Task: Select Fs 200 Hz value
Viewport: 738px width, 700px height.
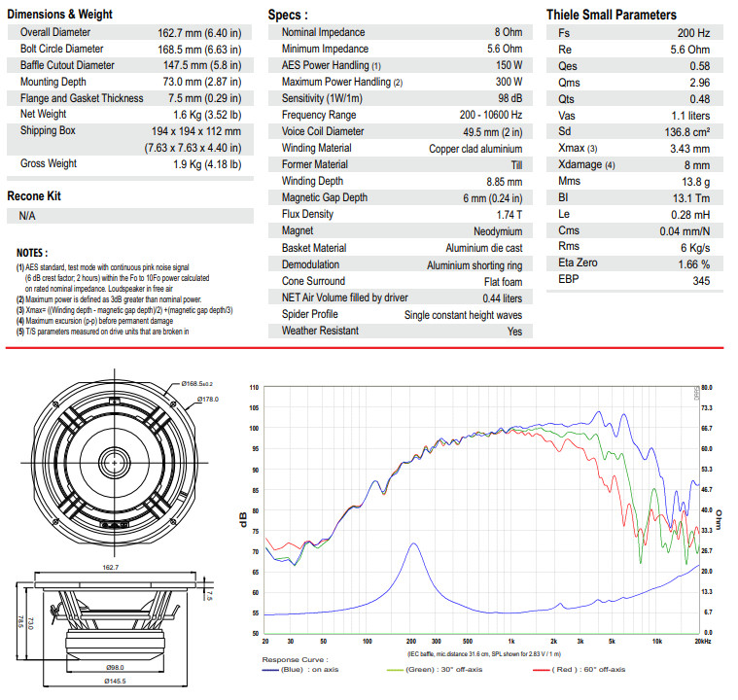Action: pyautogui.click(x=693, y=33)
